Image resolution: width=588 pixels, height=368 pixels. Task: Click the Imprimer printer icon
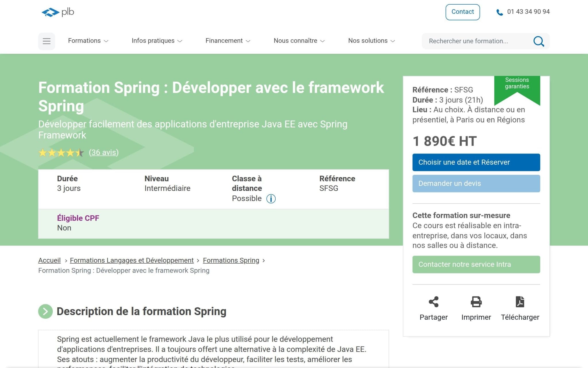(x=476, y=302)
